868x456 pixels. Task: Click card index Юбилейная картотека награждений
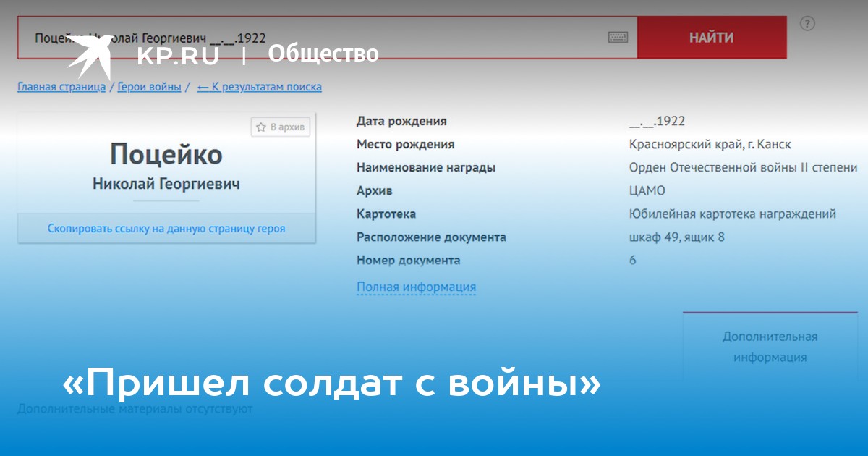733,214
